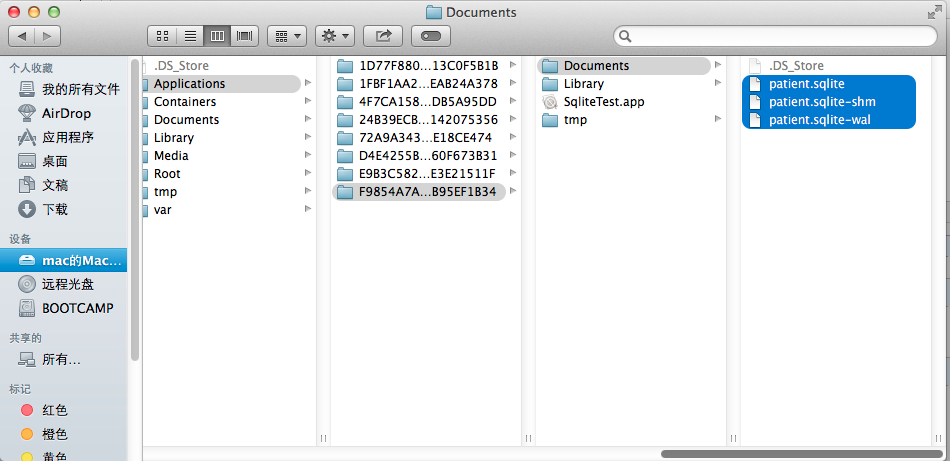Select the first column's Documents folder
950x461 pixels.
click(187, 120)
